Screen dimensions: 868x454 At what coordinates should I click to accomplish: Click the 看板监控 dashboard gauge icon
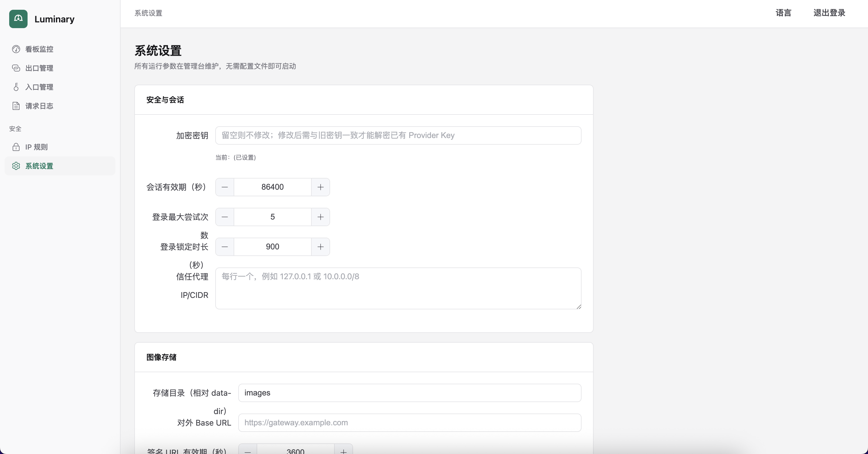tap(16, 49)
